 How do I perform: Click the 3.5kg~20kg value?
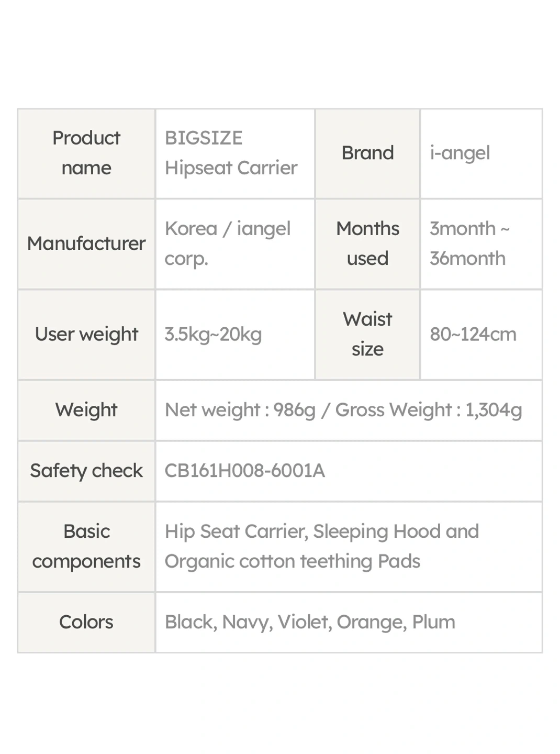[213, 334]
